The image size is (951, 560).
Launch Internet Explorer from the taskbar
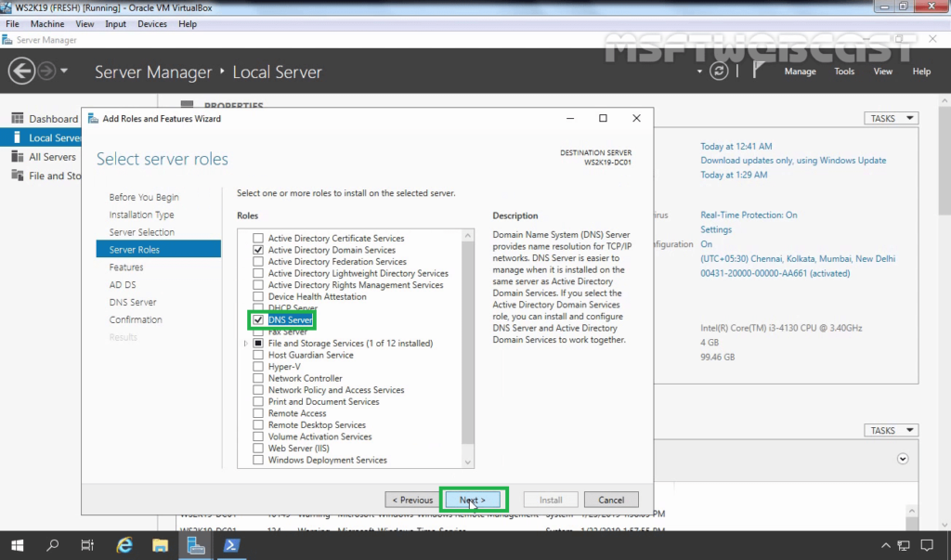124,545
